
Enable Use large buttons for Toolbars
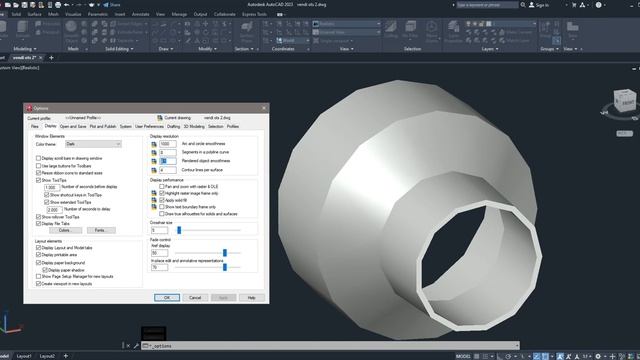(38, 166)
